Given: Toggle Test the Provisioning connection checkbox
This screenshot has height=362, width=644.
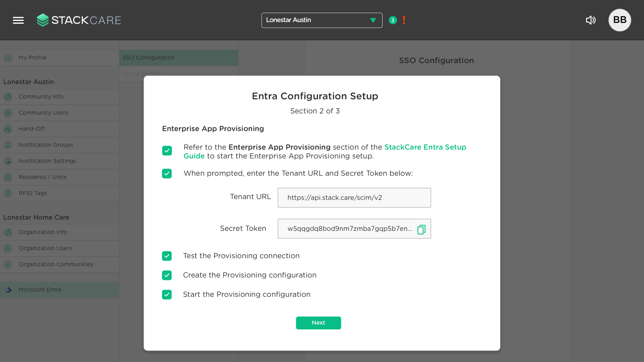Looking at the screenshot, I should (x=167, y=256).
